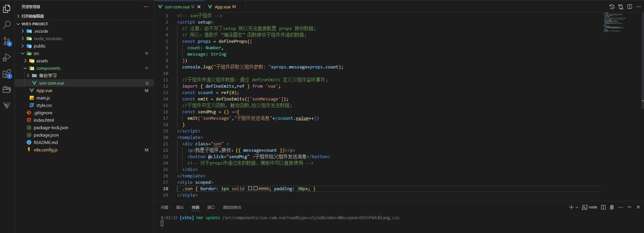Maximize the terminal panel size
Screen dimensions: 644x233
click(630, 207)
